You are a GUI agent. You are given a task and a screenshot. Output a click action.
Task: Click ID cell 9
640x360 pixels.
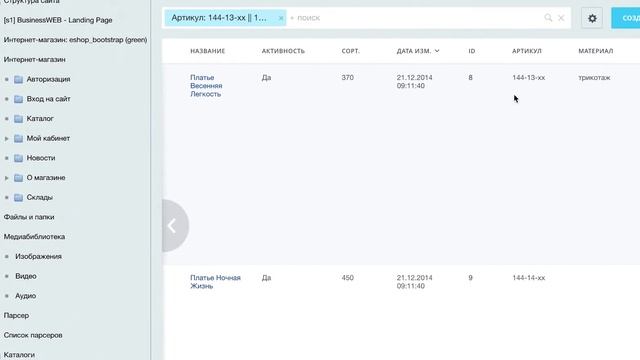pyautogui.click(x=470, y=278)
